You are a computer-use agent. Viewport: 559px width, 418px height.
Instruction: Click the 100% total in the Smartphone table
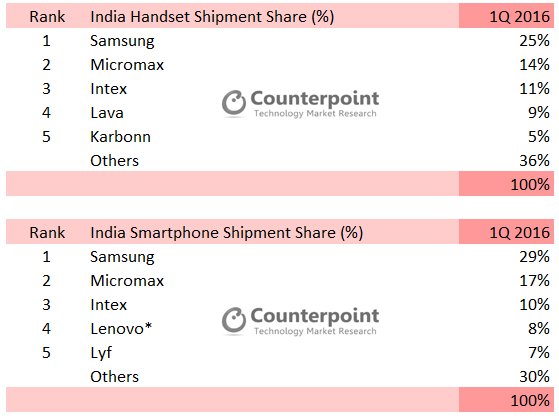pyautogui.click(x=530, y=401)
